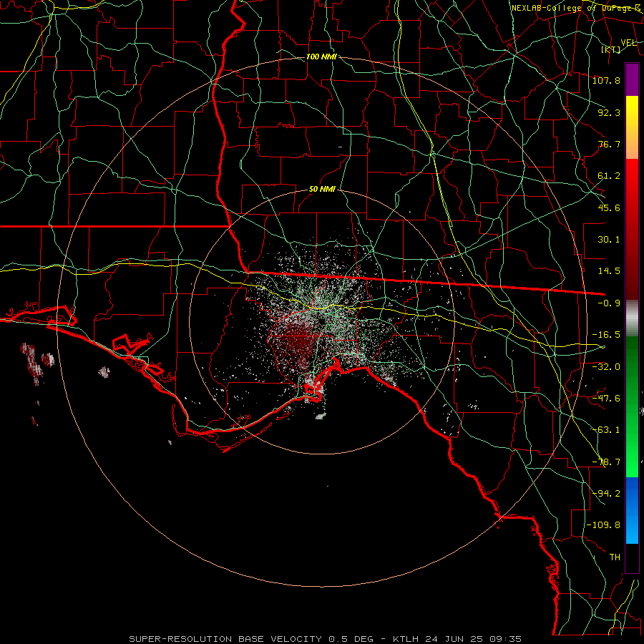
Task: Pick the light blue color bar segment
Action: coord(632,530)
